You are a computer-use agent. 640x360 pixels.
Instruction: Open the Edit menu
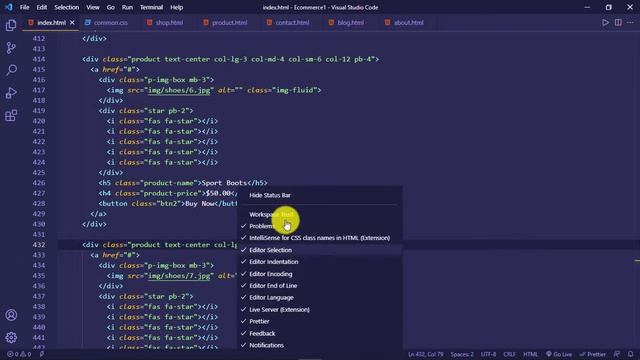tap(42, 7)
